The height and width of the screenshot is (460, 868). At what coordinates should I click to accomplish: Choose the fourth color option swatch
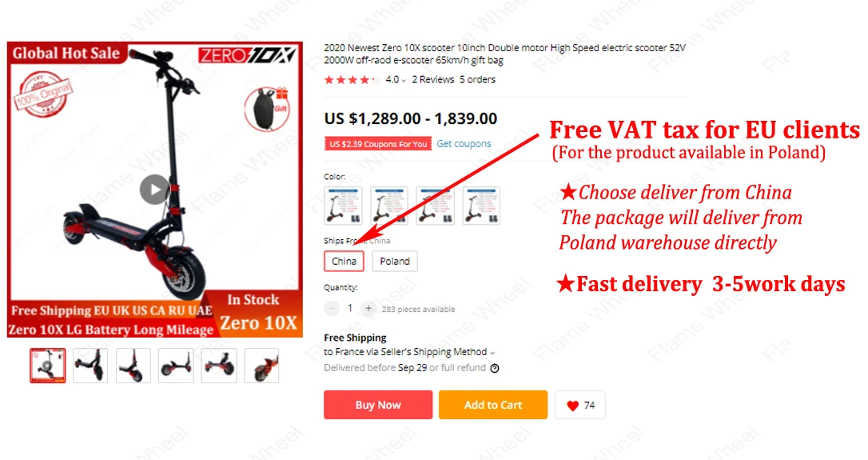[482, 206]
